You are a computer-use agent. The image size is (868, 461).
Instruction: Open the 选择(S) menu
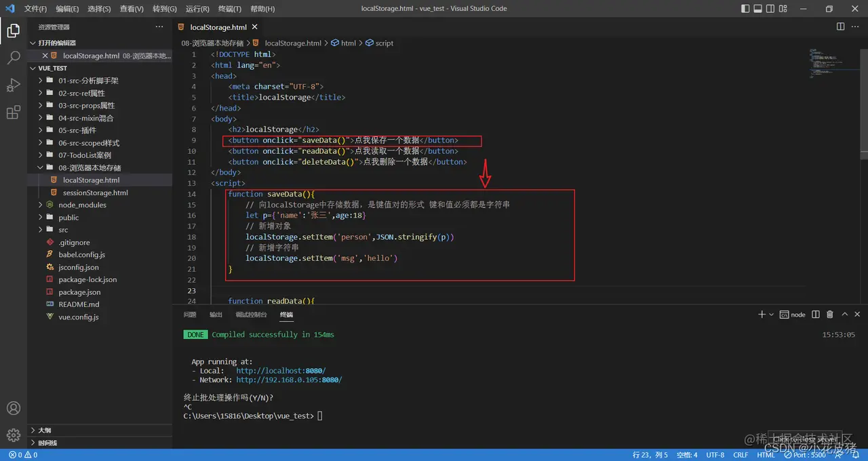point(99,9)
